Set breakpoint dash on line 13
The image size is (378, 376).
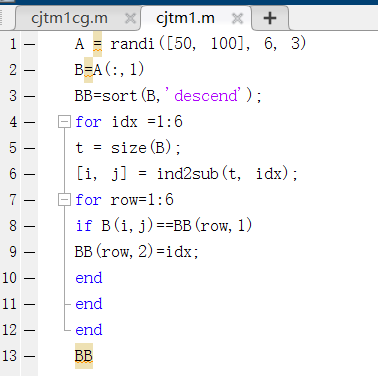point(30,356)
